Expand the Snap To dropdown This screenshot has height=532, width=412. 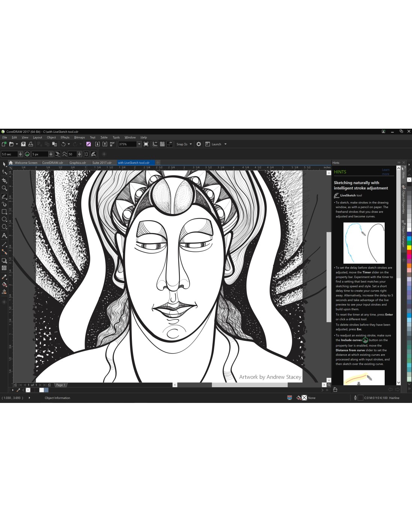click(x=191, y=144)
